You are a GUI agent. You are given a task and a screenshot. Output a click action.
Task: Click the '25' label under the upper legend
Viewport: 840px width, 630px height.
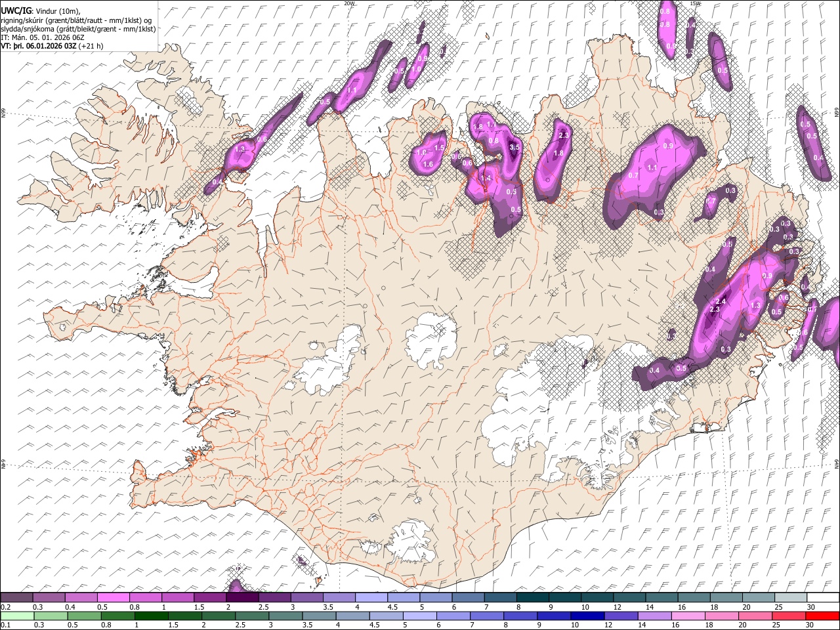click(779, 607)
